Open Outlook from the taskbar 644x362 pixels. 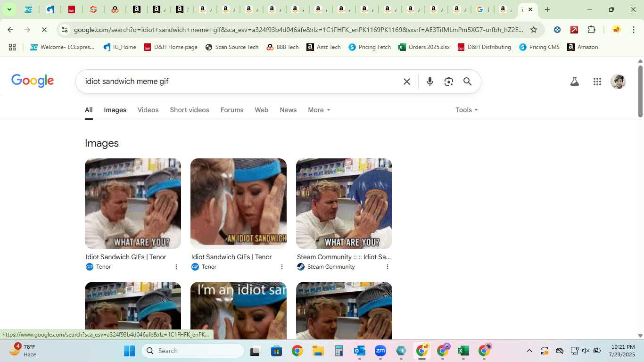360,351
